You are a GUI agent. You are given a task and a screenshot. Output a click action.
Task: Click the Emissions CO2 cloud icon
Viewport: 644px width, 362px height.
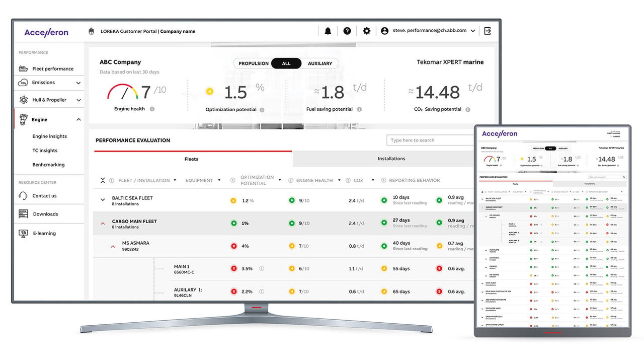(x=23, y=83)
